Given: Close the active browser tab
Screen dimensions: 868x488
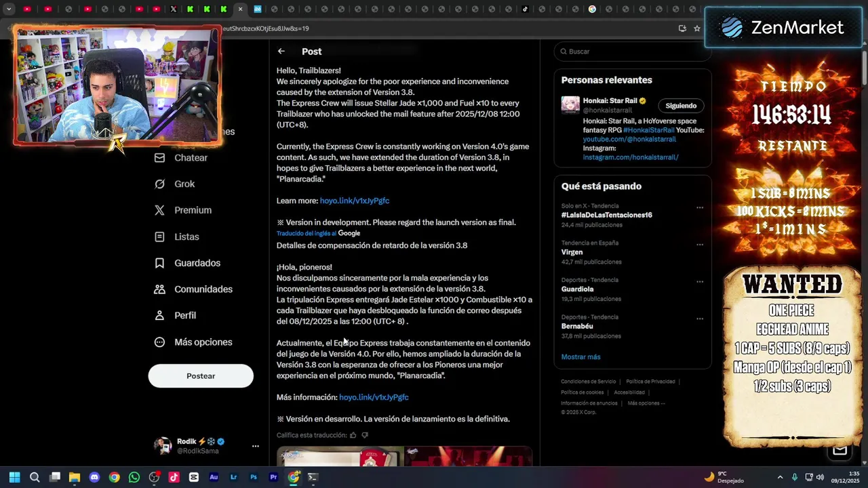Looking at the screenshot, I should click(240, 9).
